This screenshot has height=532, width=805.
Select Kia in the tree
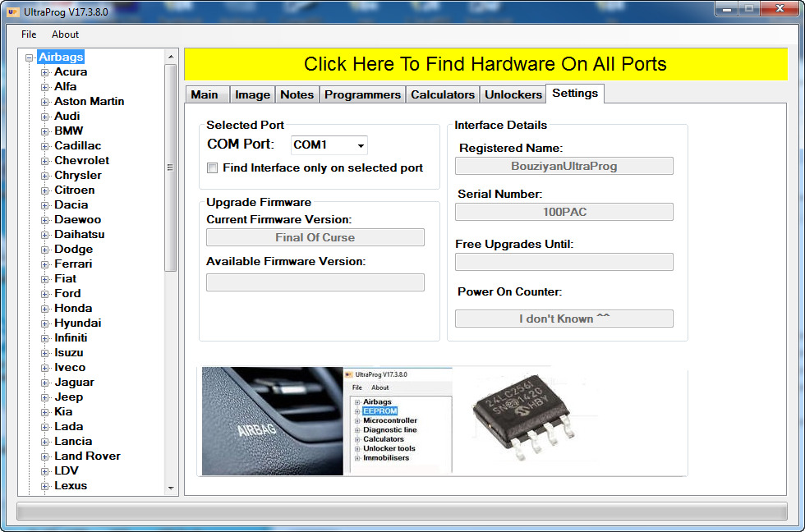coord(63,412)
